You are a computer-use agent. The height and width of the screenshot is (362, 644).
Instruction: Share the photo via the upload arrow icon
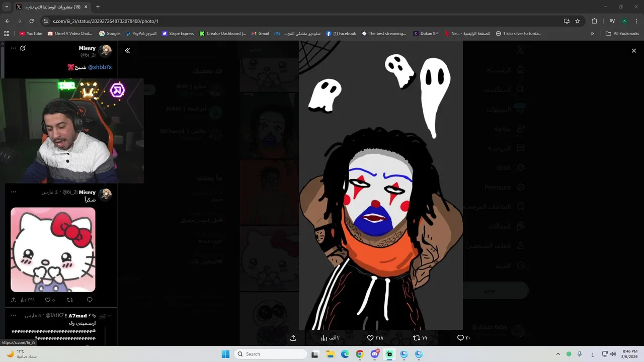point(293,338)
